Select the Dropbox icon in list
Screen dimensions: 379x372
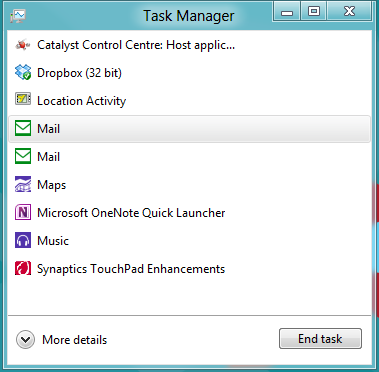point(23,72)
